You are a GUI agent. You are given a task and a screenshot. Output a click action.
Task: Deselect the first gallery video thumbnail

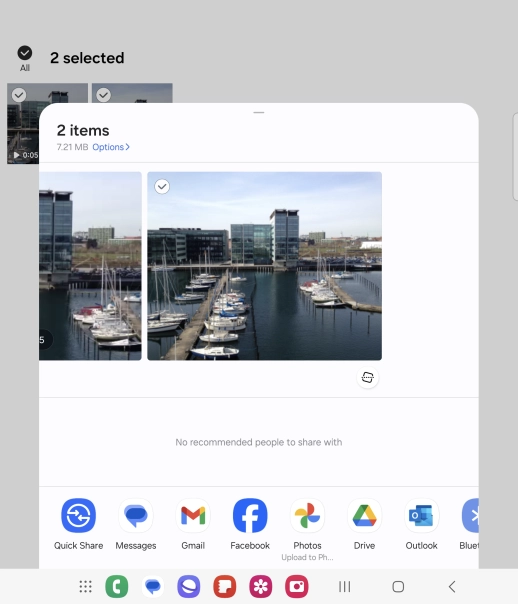pyautogui.click(x=19, y=95)
